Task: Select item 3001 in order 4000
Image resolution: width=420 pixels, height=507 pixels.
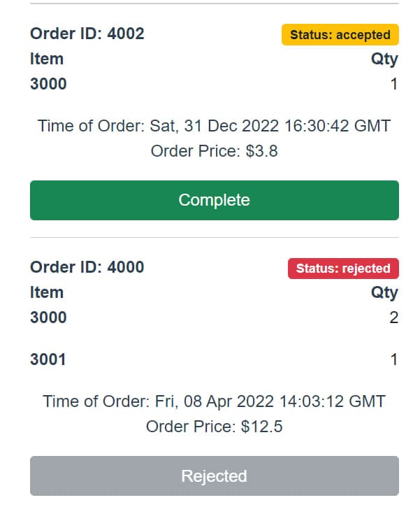Action: tap(49, 359)
